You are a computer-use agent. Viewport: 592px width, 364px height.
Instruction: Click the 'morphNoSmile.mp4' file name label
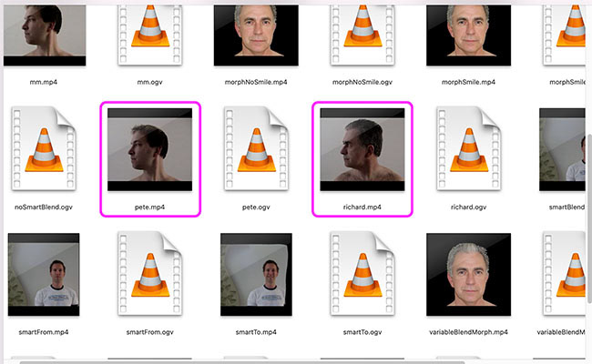tap(256, 82)
